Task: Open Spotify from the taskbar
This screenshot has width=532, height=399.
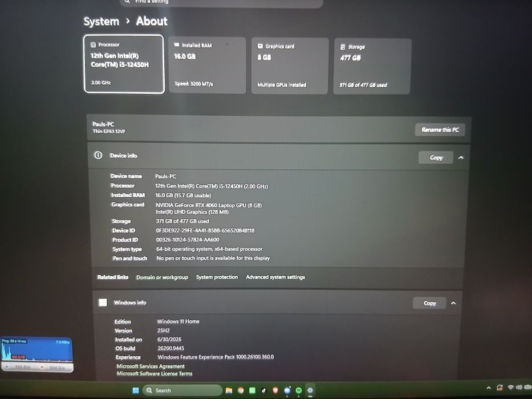Action: pos(299,390)
